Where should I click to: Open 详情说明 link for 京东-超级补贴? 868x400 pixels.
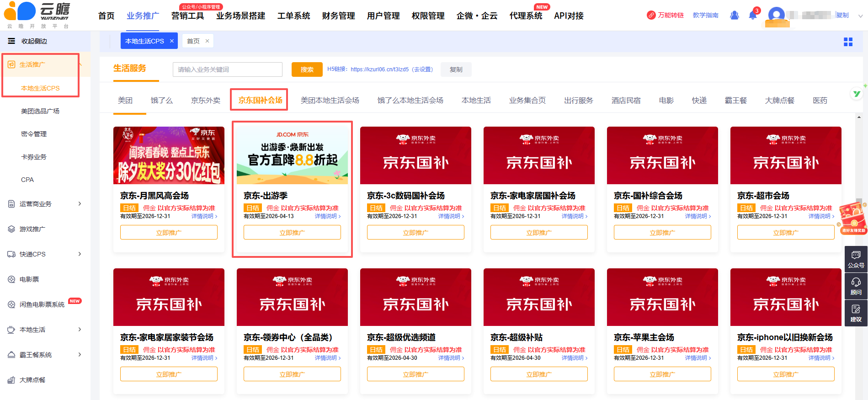click(x=574, y=358)
